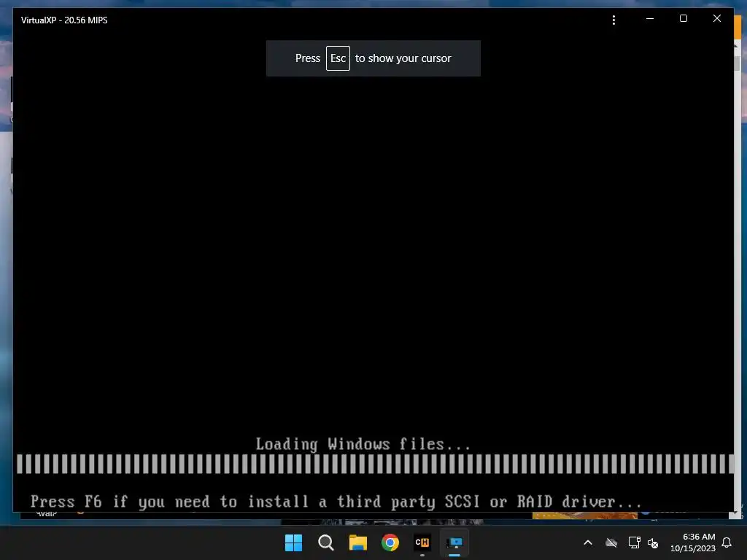Open taskbar Search

[326, 542]
